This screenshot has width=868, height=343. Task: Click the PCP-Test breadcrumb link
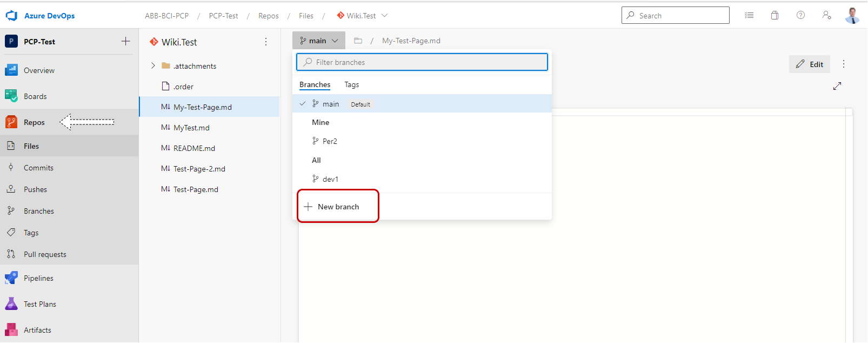[223, 16]
